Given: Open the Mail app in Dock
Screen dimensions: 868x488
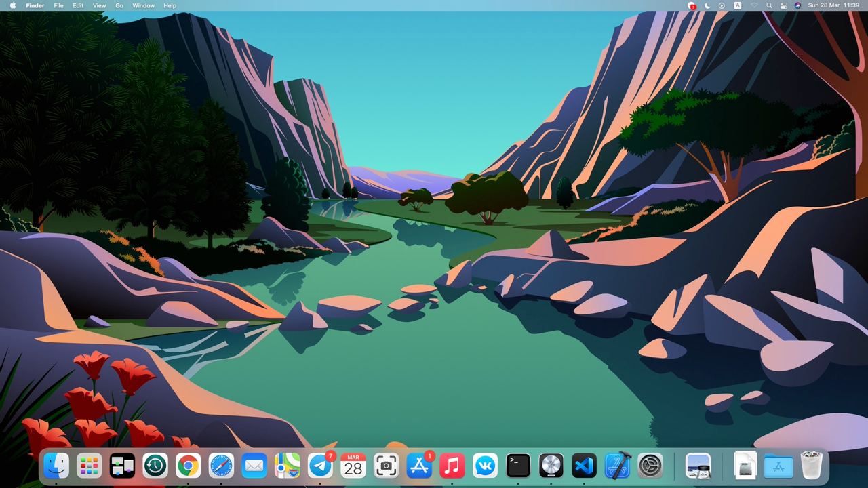Looking at the screenshot, I should click(x=254, y=466).
